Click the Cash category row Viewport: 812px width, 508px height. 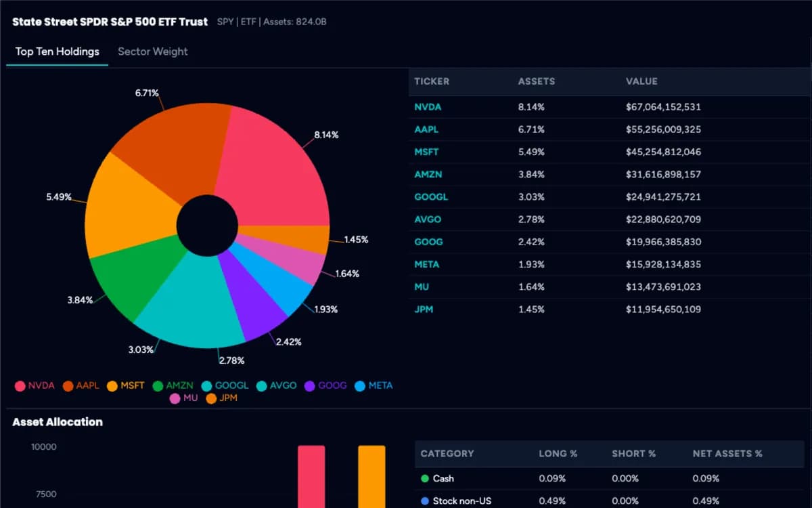(609, 478)
